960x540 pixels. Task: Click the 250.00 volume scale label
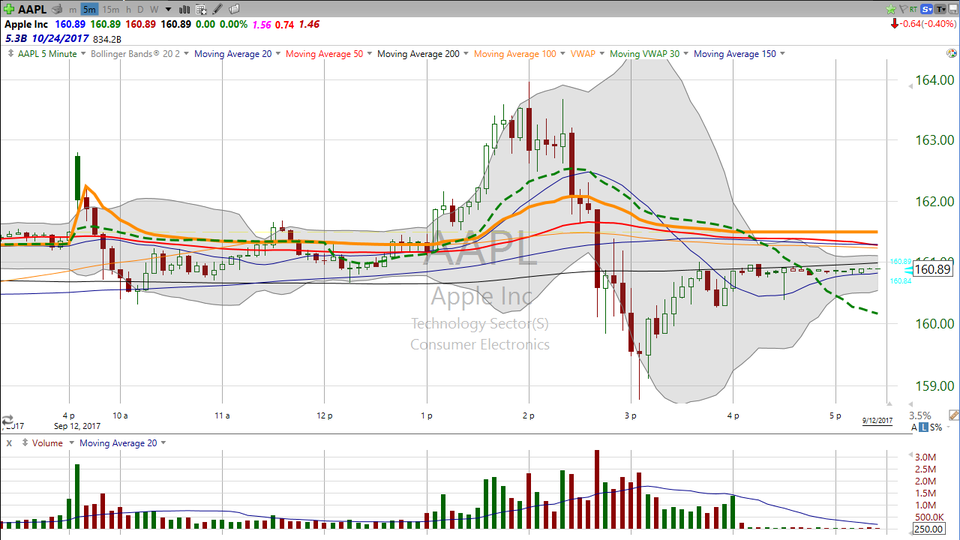click(x=928, y=529)
